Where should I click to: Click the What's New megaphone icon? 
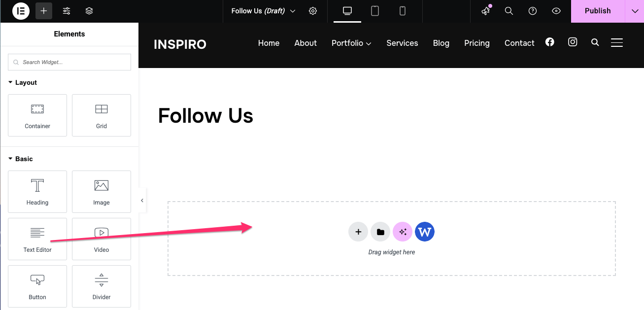(486, 11)
